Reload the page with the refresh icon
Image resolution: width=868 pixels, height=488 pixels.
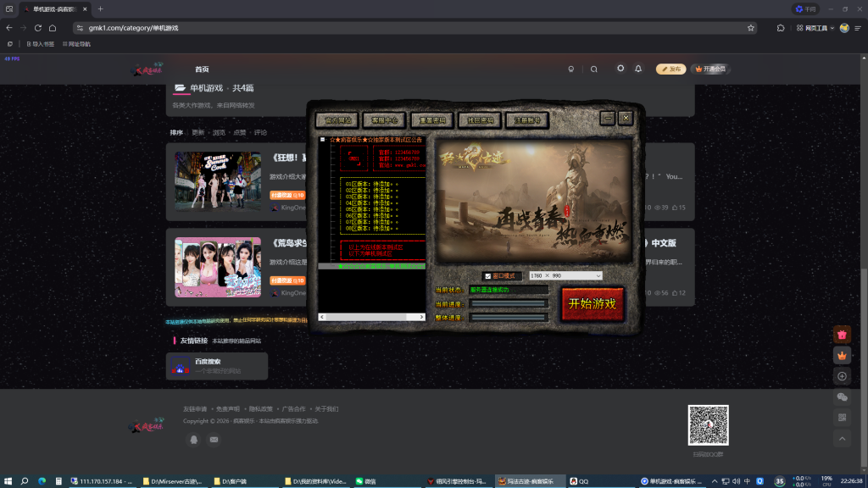point(38,28)
